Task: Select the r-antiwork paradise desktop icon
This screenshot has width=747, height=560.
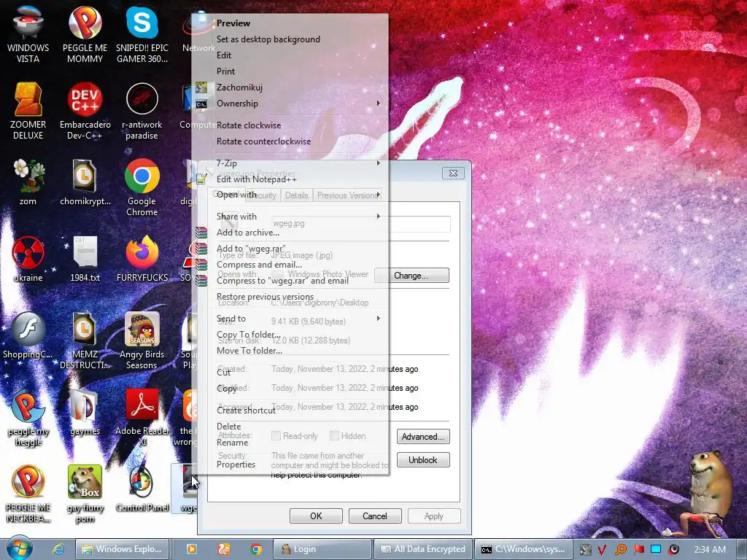Action: pyautogui.click(x=142, y=112)
